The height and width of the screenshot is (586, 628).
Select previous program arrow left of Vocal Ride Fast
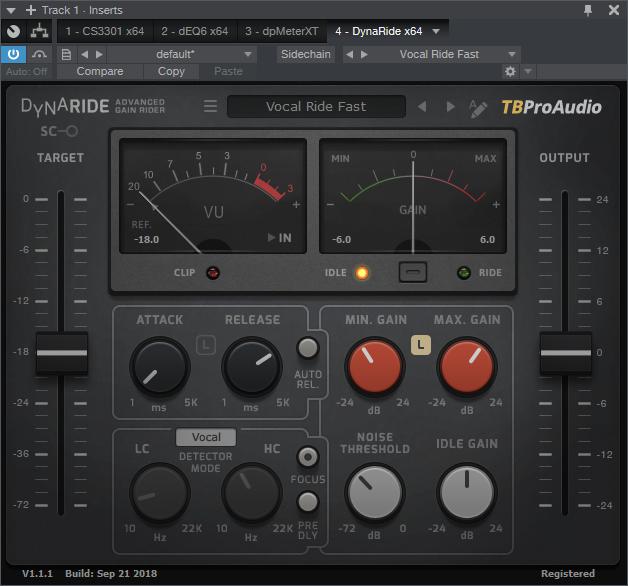tap(350, 54)
